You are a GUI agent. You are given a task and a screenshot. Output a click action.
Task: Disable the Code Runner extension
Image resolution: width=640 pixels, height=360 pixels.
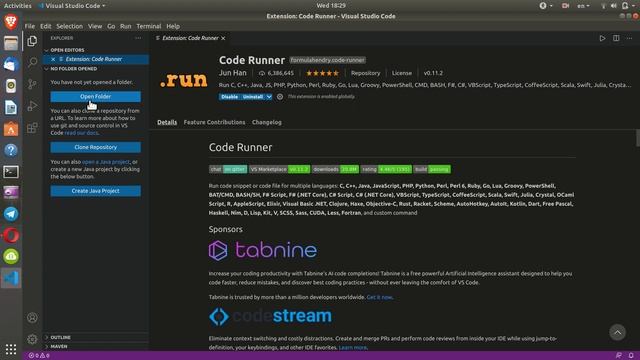[229, 97]
